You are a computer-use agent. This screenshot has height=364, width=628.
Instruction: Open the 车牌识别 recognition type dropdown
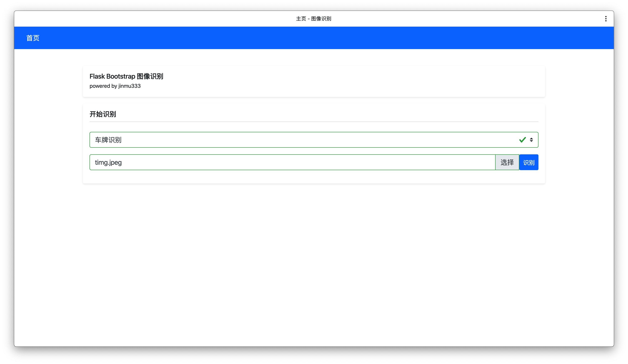coord(314,140)
